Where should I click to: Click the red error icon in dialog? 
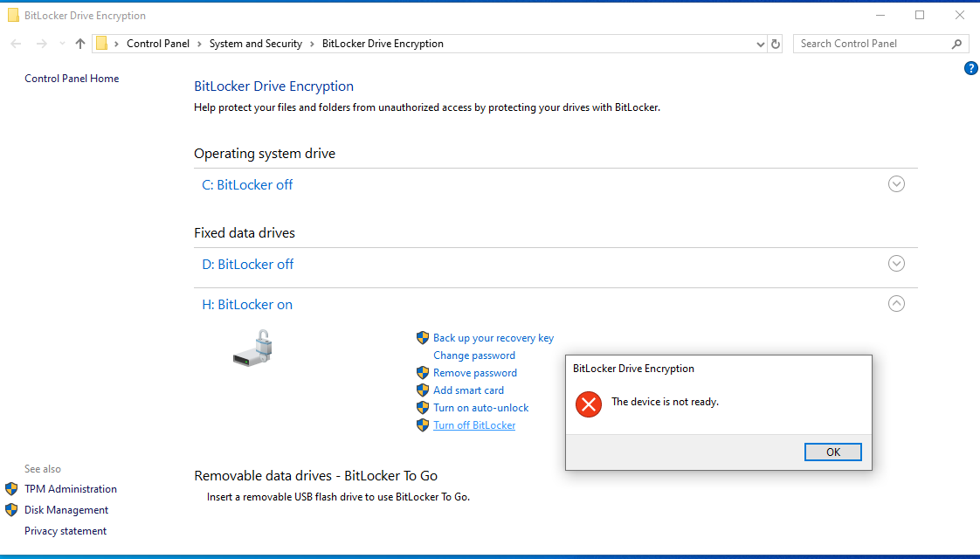pyautogui.click(x=589, y=404)
